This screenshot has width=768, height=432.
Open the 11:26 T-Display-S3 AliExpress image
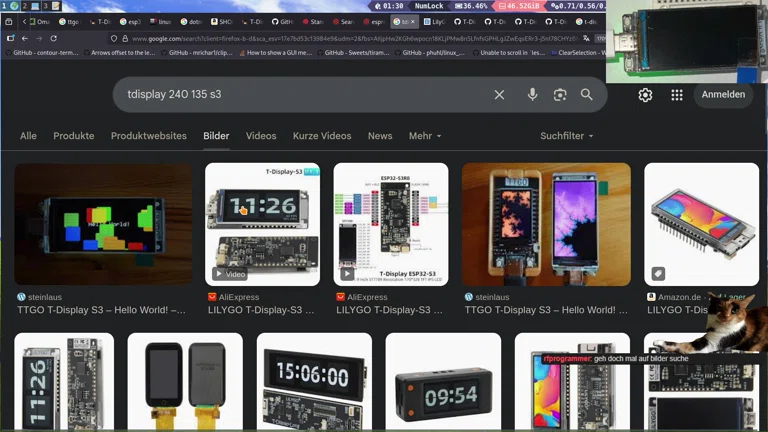click(263, 224)
